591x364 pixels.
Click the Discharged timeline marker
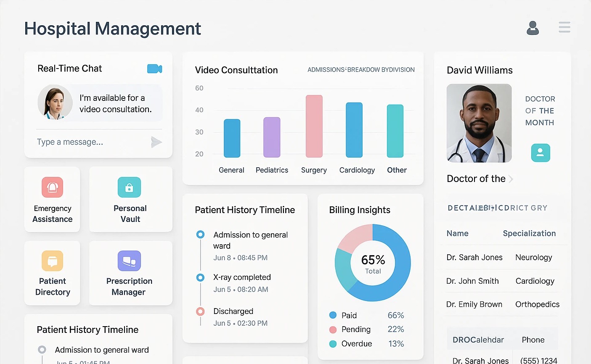click(x=201, y=311)
